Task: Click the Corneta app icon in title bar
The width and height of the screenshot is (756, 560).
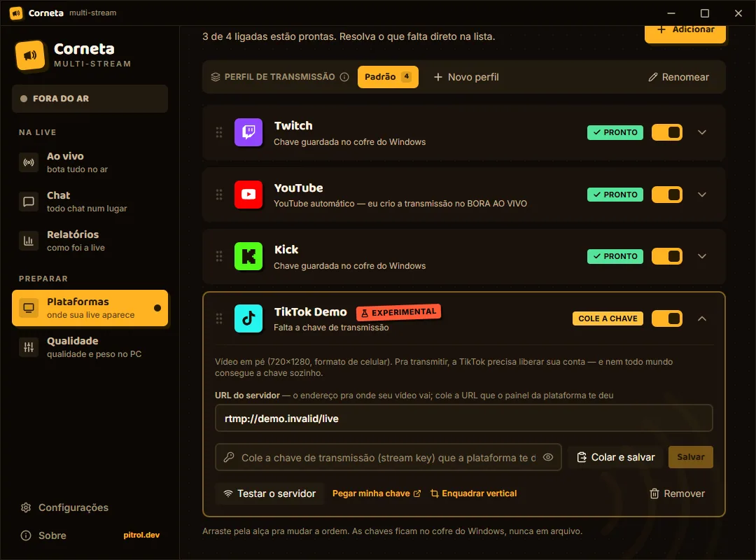Action: [16, 13]
